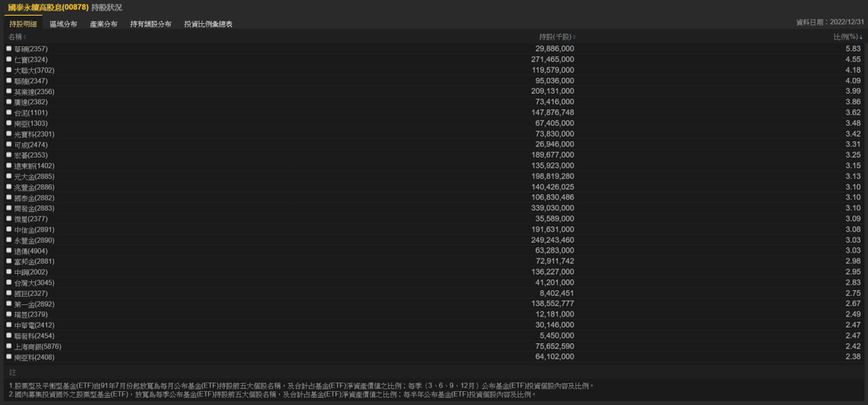The height and width of the screenshot is (405, 868).
Task: Check the box for 華碩(2357)
Action: pyautogui.click(x=9, y=48)
